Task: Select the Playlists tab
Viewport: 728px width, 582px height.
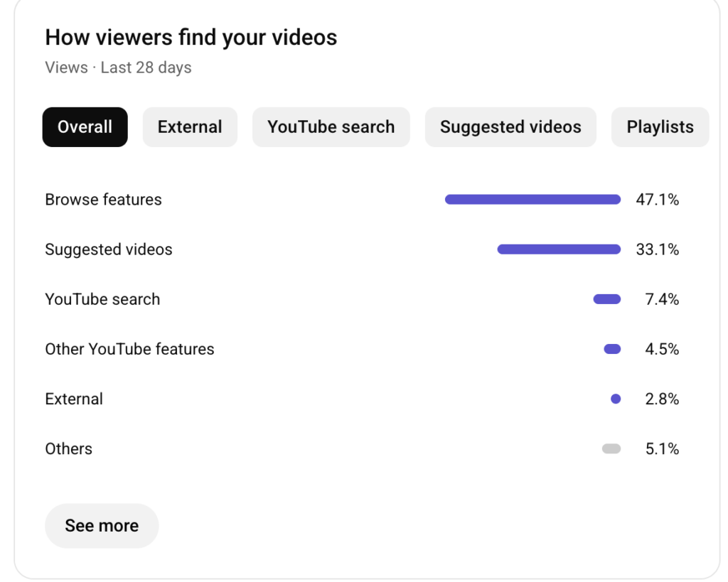Action: point(660,127)
